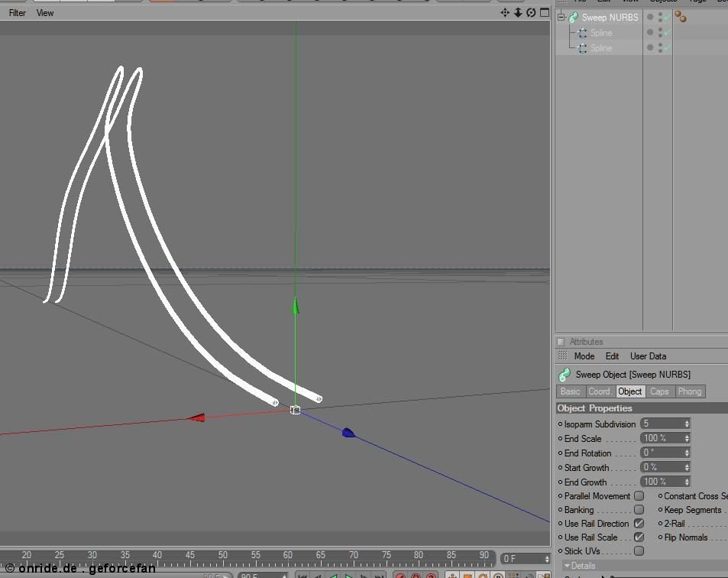The width and height of the screenshot is (728, 578).
Task: Enable the Parallel Movement checkbox
Action: point(639,495)
